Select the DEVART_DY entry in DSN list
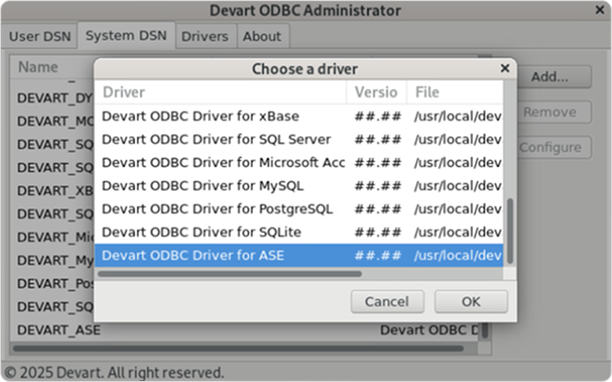Image resolution: width=612 pixels, height=382 pixels. pyautogui.click(x=55, y=98)
